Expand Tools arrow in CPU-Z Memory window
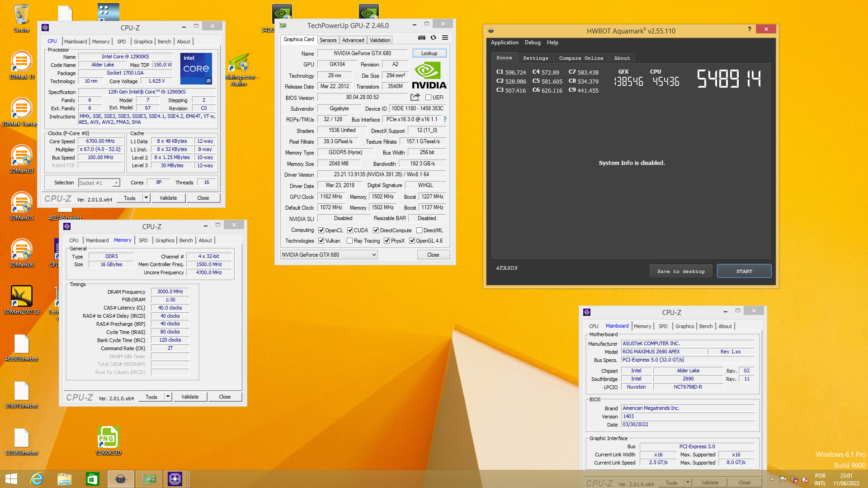 click(167, 397)
